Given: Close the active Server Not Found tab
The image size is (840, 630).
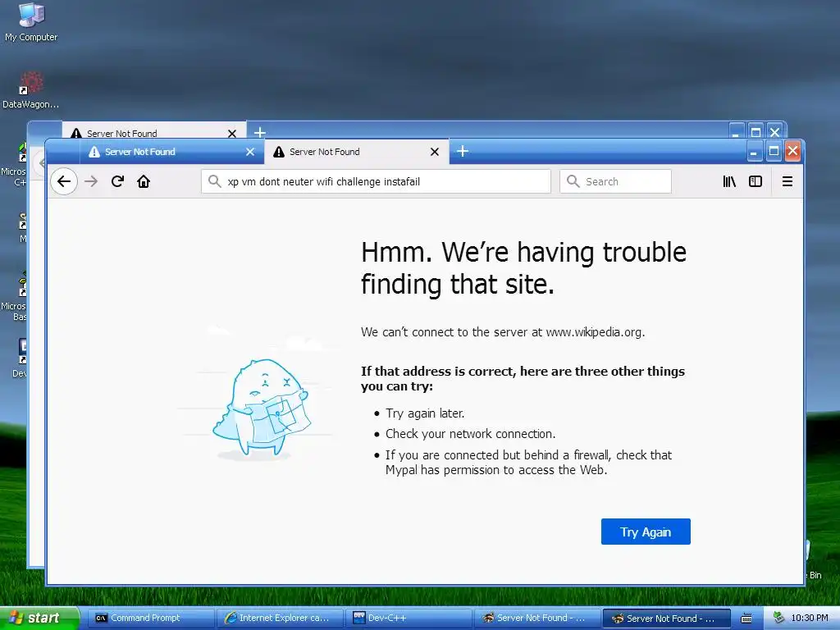Looking at the screenshot, I should [435, 152].
